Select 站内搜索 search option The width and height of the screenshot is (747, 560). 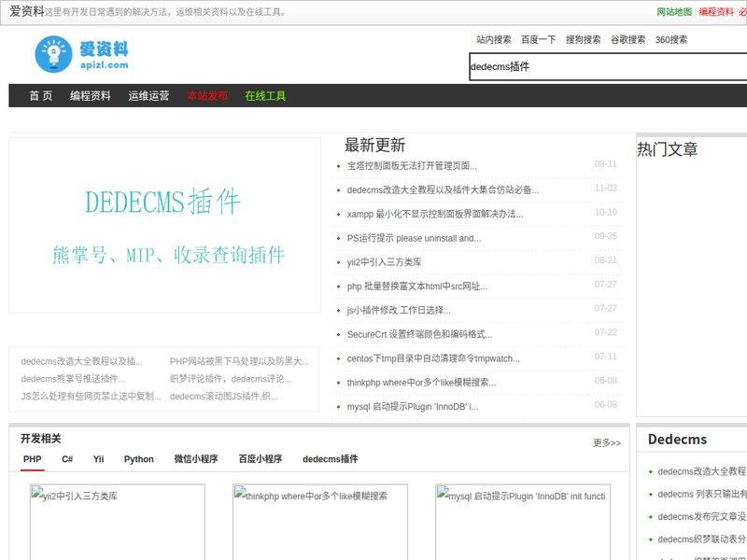click(x=494, y=39)
